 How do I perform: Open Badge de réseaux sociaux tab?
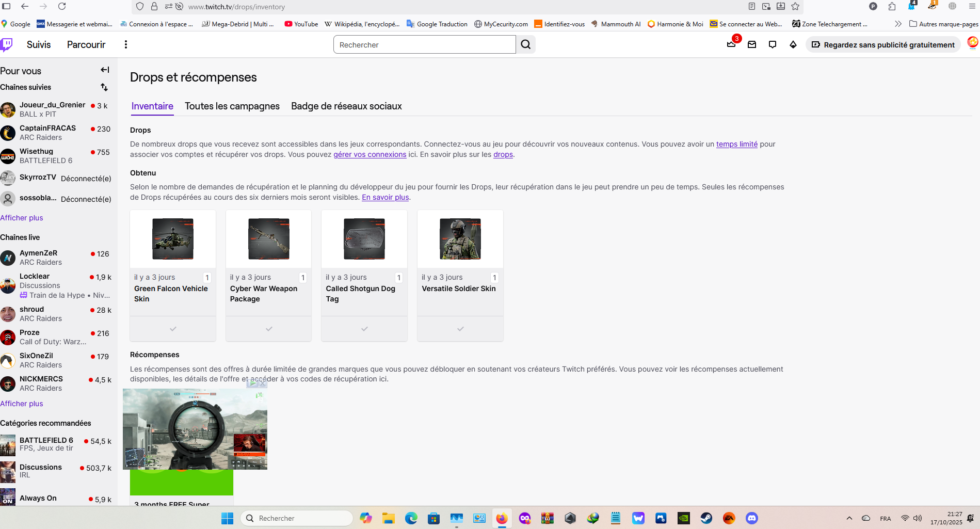click(x=346, y=106)
